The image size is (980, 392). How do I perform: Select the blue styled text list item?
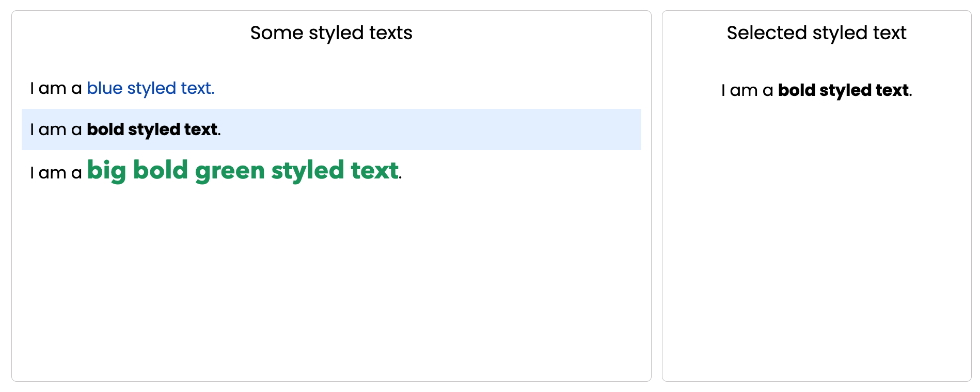pyautogui.click(x=331, y=88)
